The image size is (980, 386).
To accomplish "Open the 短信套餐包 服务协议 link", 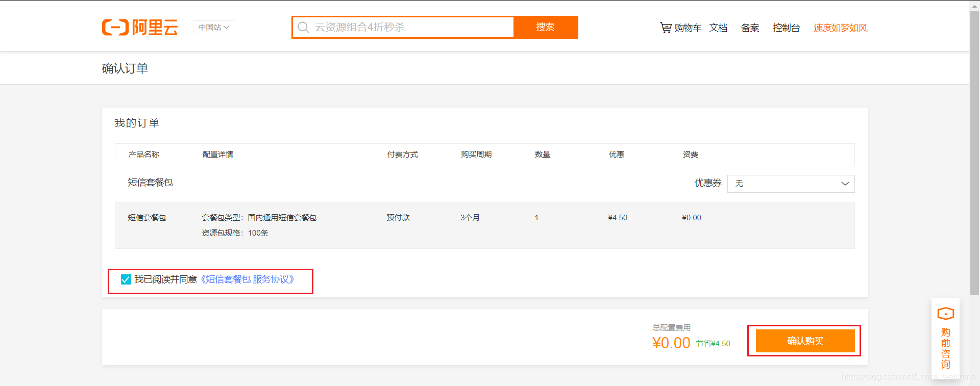I will tap(248, 279).
